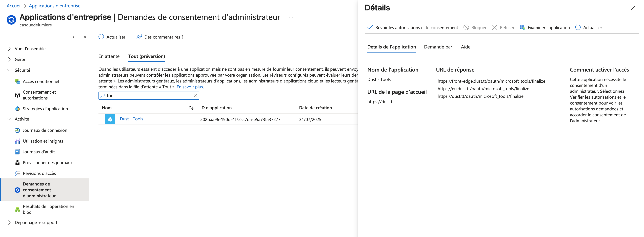
Task: Click the search field containing 'tool'
Action: 148,96
